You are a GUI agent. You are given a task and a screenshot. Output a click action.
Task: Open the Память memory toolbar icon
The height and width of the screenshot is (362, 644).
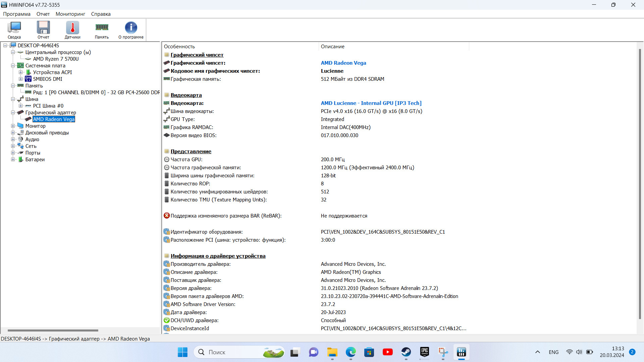click(x=102, y=30)
